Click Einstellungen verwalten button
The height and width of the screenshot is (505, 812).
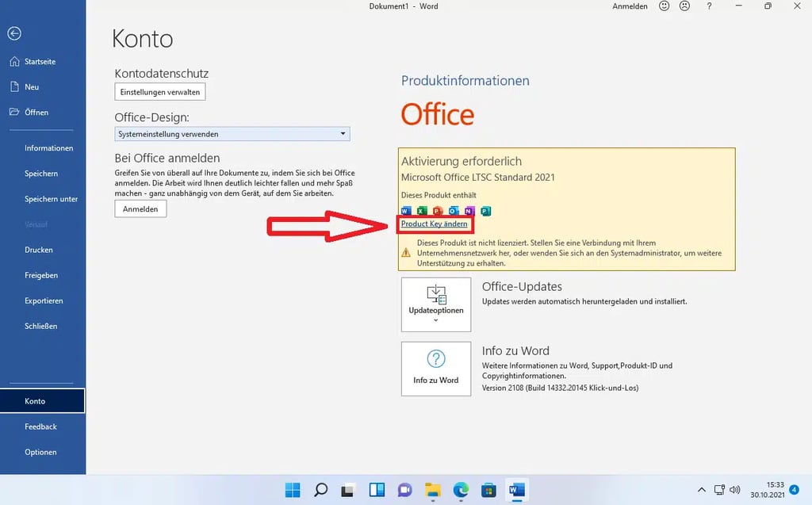point(160,92)
